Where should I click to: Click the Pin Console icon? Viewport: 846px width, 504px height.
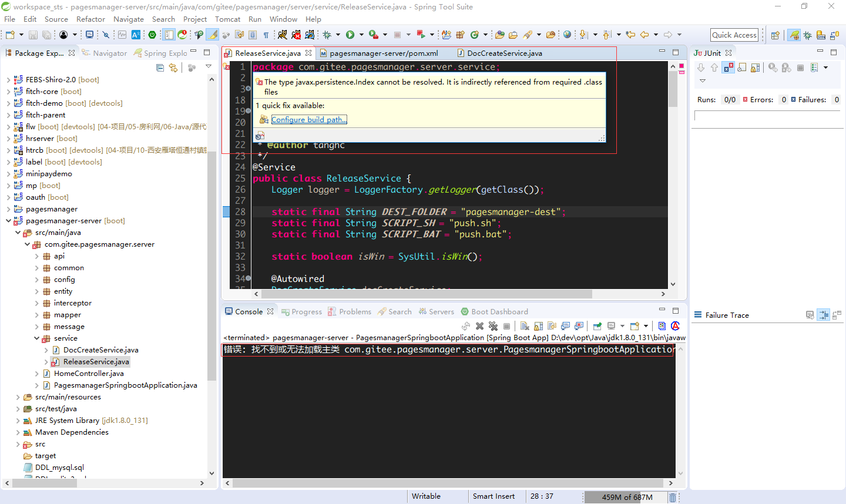597,326
